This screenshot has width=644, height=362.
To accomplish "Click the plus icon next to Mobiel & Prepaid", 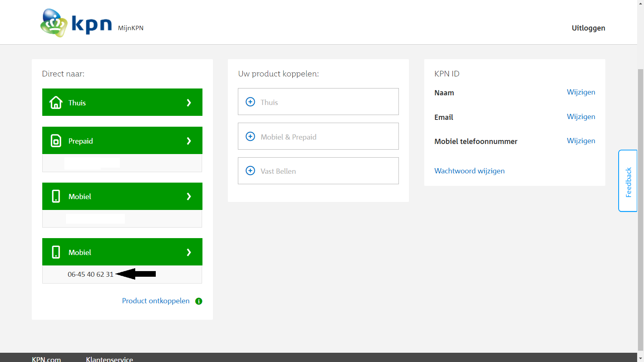I will coord(250,136).
